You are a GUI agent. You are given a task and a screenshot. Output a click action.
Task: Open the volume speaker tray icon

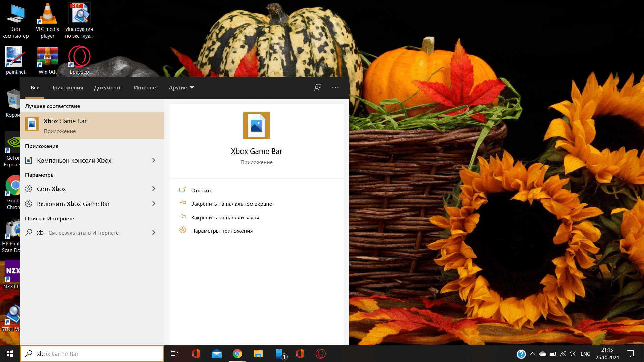pyautogui.click(x=573, y=354)
